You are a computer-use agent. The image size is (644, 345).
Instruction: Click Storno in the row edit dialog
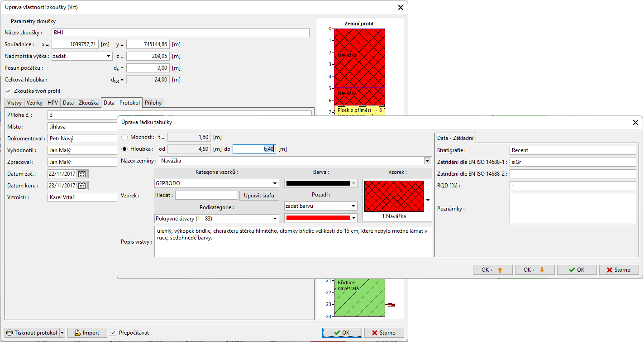click(619, 270)
